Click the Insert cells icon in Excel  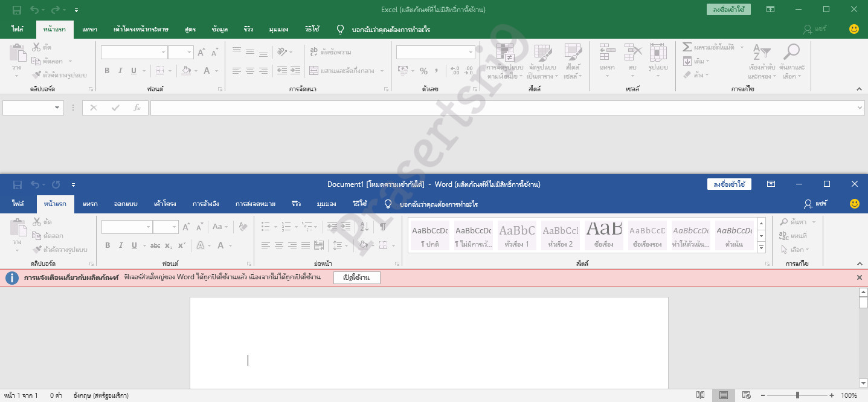tap(607, 52)
